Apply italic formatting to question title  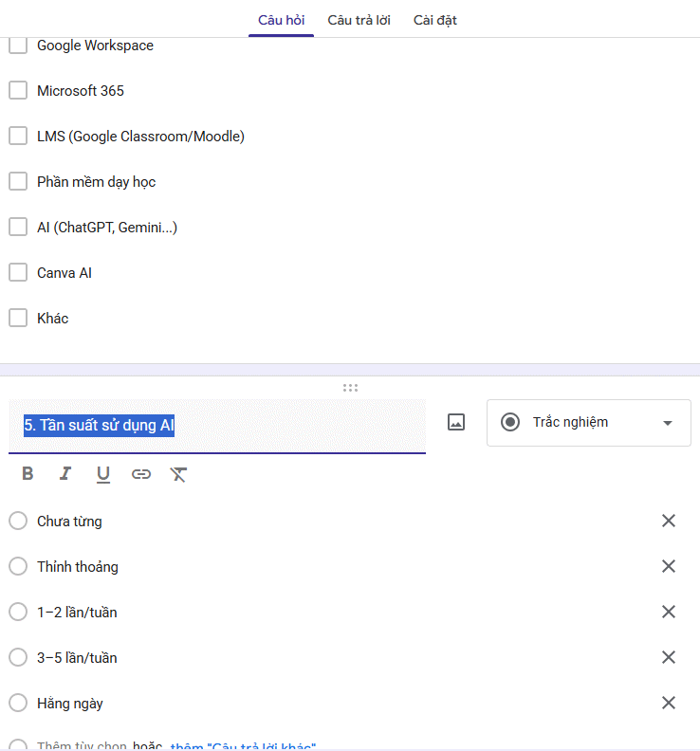(x=65, y=474)
